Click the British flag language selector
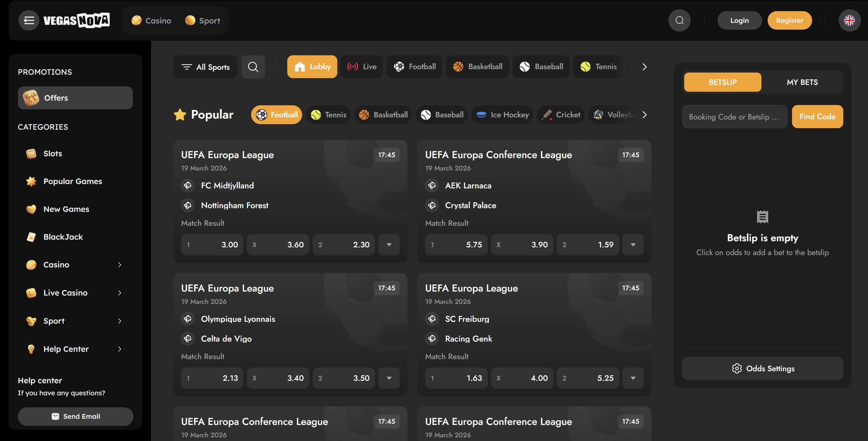The width and height of the screenshot is (868, 441). [849, 20]
